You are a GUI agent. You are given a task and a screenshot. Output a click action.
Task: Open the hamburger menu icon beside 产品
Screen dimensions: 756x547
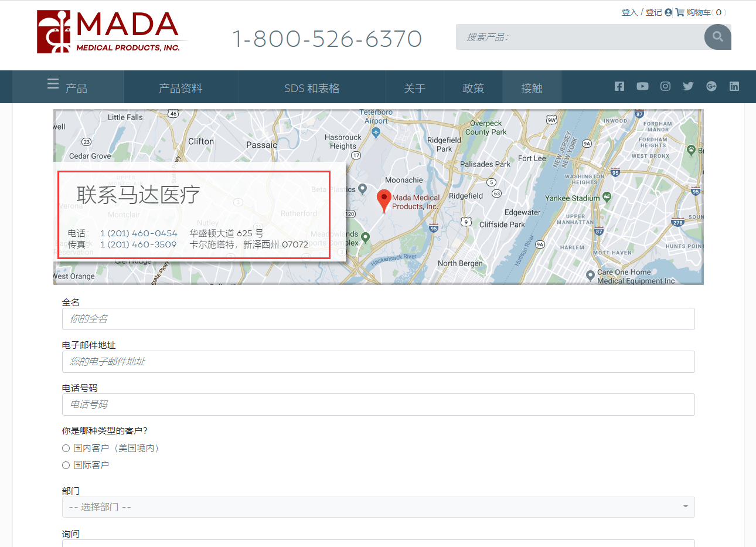click(53, 84)
